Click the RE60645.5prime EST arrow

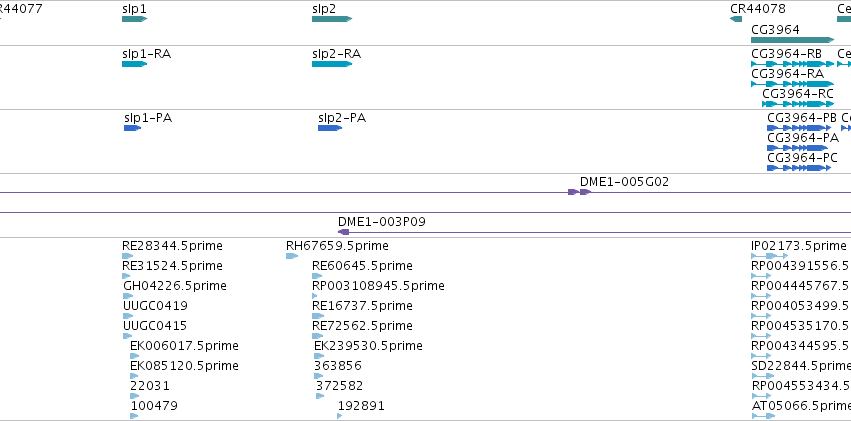pos(317,276)
